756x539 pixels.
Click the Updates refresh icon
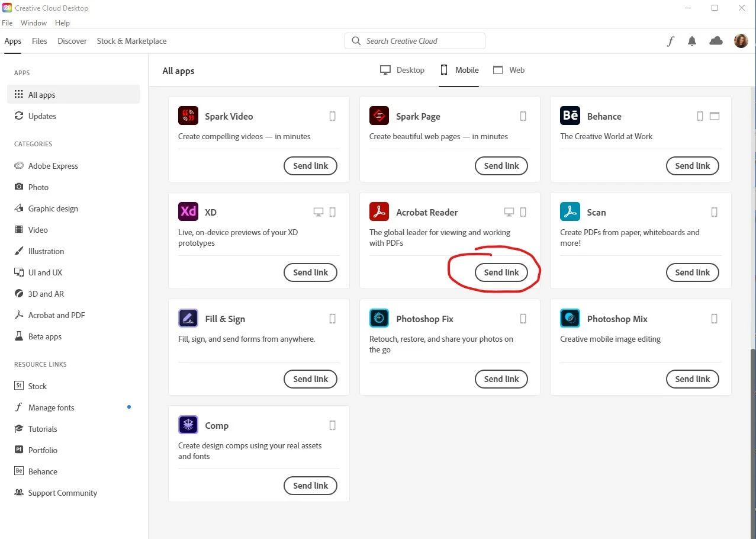(x=19, y=116)
